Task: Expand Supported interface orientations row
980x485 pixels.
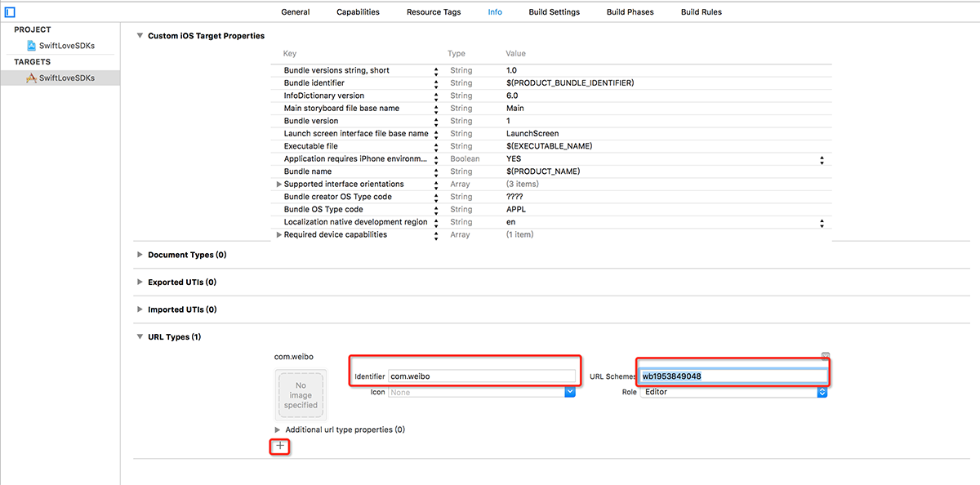Action: [278, 184]
